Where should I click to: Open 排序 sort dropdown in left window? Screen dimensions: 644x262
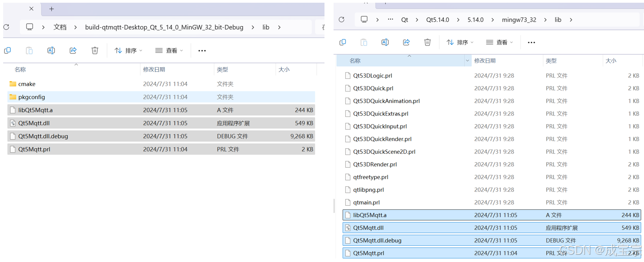click(129, 50)
